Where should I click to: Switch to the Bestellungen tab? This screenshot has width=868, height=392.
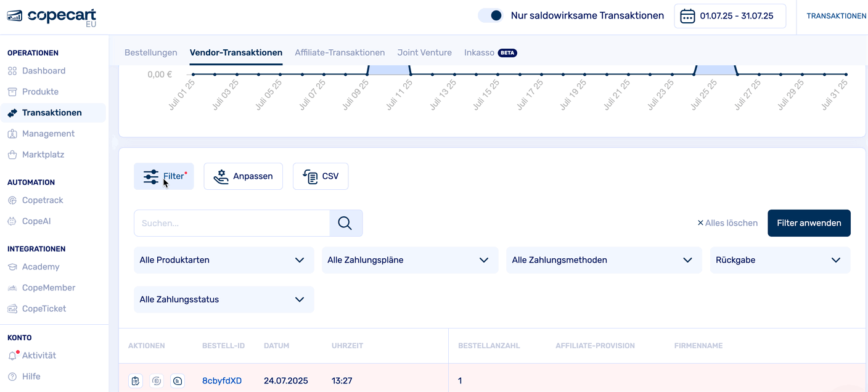[x=151, y=53]
